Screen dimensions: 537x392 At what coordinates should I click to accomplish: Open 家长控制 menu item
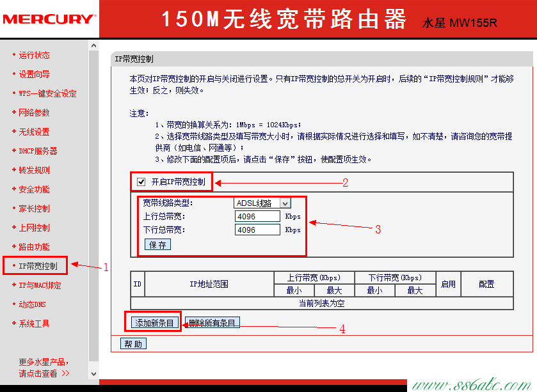[x=34, y=208]
